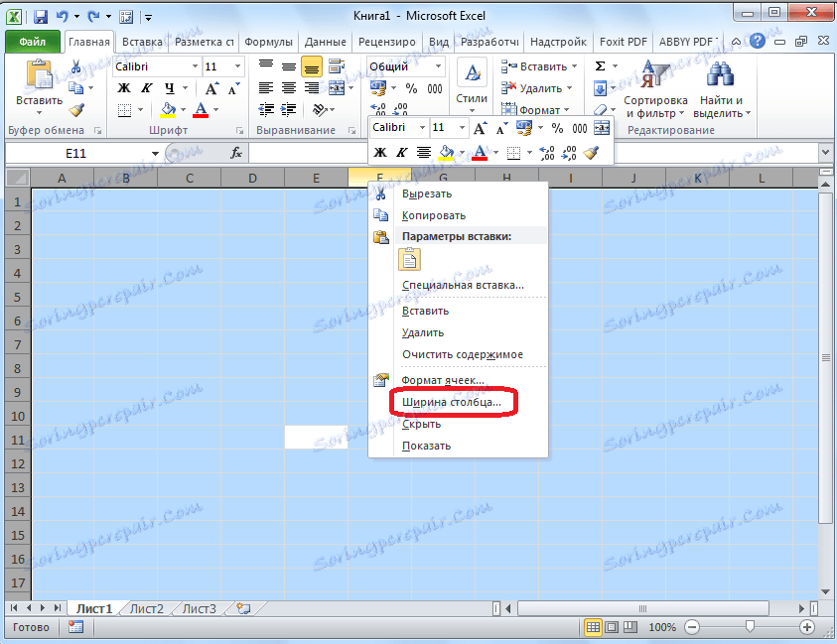Open Вставить cells dropdown in ribbon
The width and height of the screenshot is (837, 644).
click(x=539, y=66)
